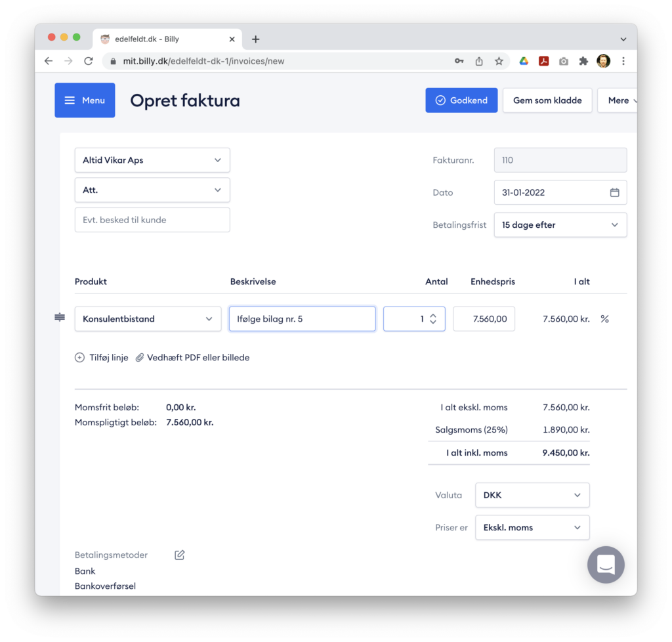Click the Fakturanr. field showing 110
The height and width of the screenshot is (642, 672).
point(560,160)
